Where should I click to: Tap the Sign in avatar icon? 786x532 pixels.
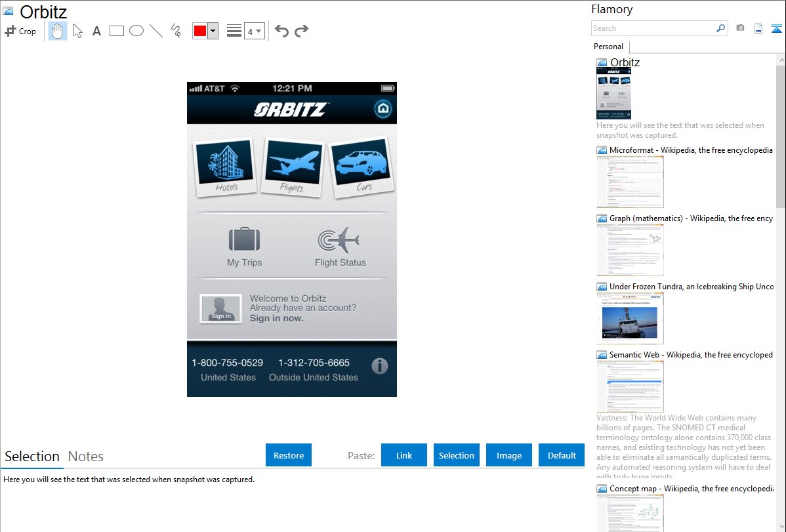tap(220, 309)
